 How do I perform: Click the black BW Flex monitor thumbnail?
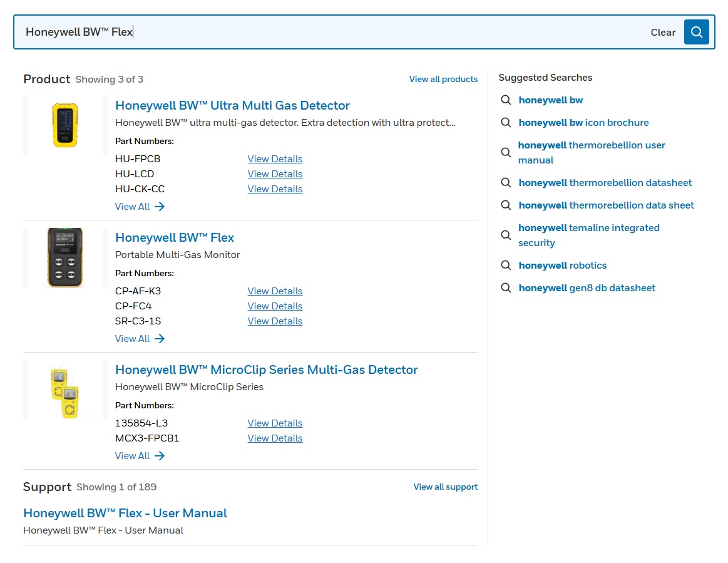tap(65, 257)
